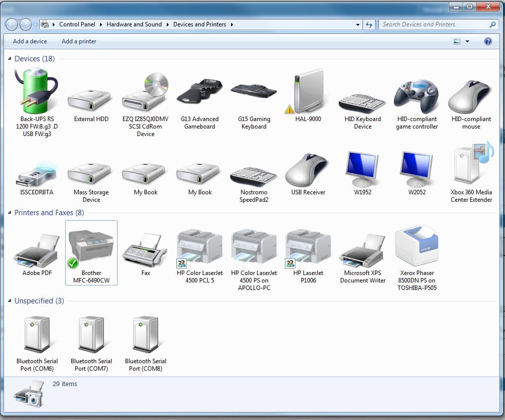This screenshot has height=420, width=505.
Task: Click the refresh button beside address bar
Action: [x=369, y=24]
